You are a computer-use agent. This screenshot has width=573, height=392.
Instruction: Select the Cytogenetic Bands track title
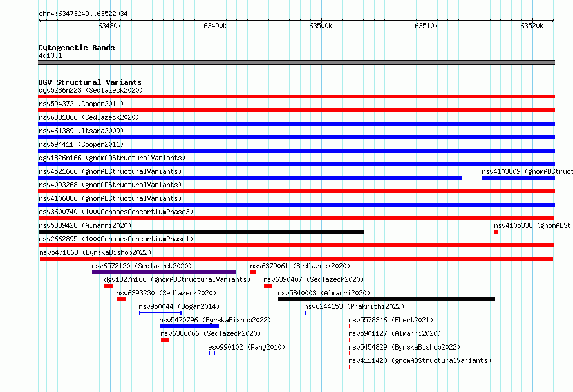pyautogui.click(x=77, y=48)
